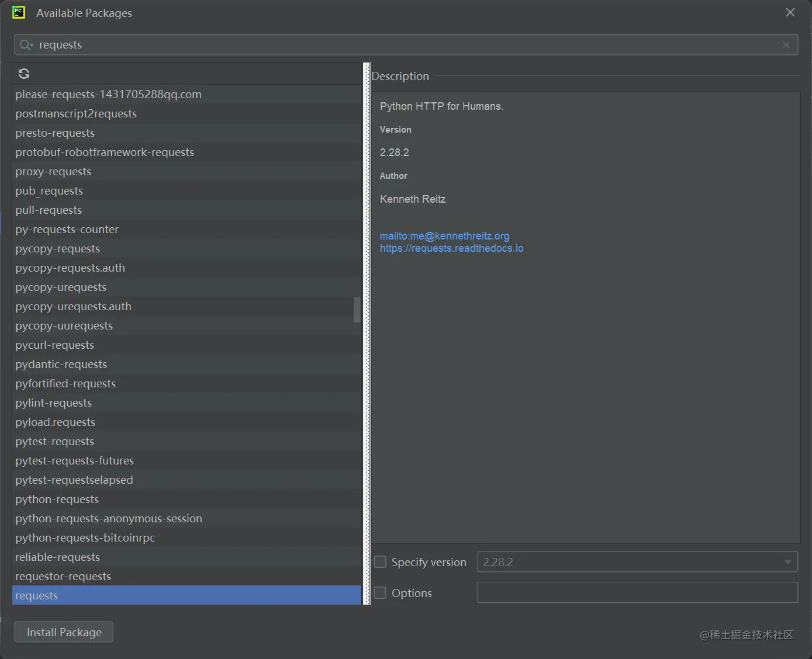The image size is (812, 659).
Task: Click the search magnifier icon
Action: click(26, 45)
